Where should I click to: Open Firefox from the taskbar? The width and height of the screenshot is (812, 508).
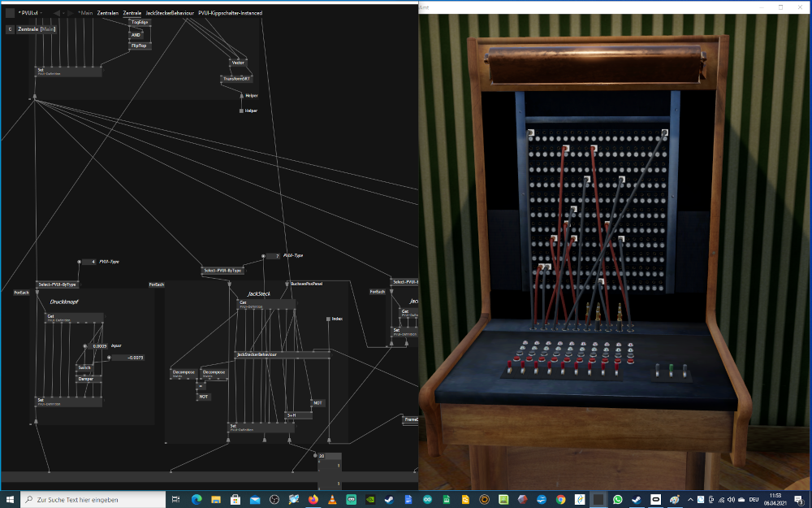point(313,499)
